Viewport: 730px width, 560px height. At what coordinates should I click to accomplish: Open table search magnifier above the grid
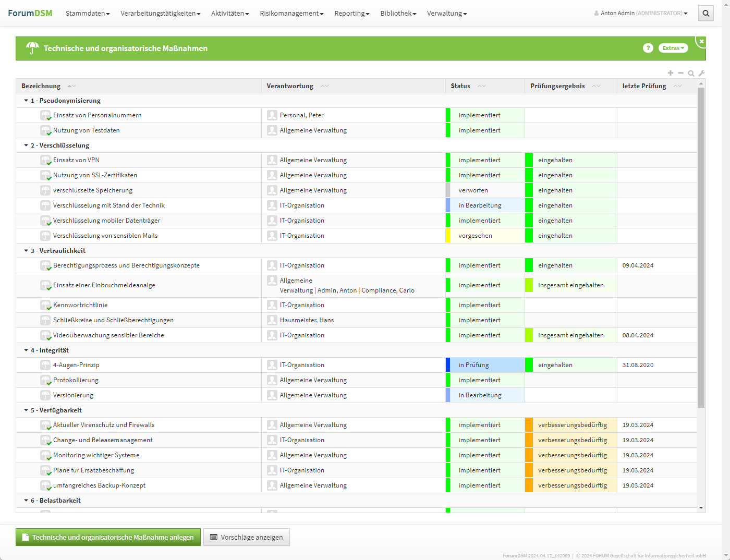[x=691, y=74]
